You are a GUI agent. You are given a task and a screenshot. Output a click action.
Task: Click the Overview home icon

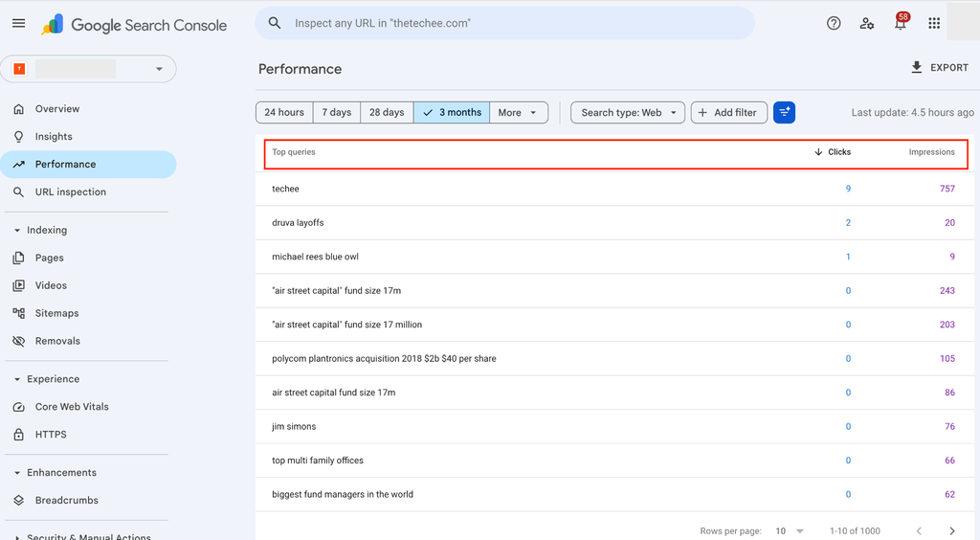point(19,109)
